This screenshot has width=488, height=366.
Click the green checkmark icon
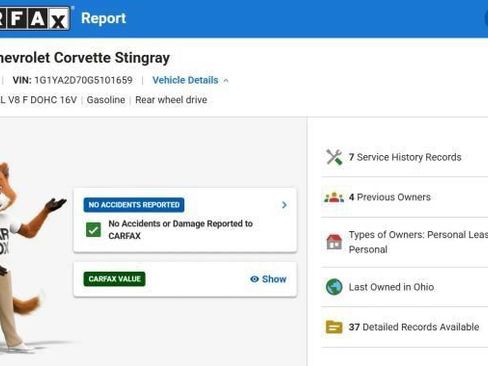(93, 230)
